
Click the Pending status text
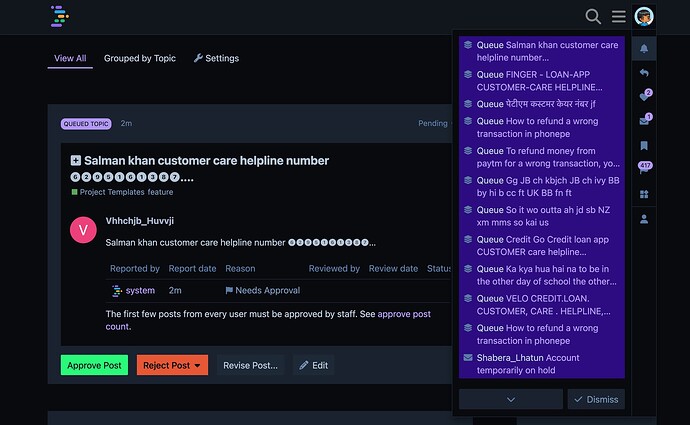point(433,124)
